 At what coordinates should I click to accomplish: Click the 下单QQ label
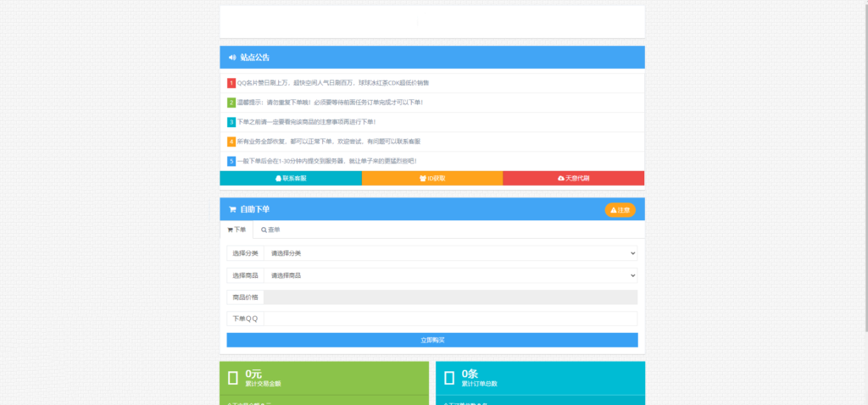pyautogui.click(x=245, y=319)
